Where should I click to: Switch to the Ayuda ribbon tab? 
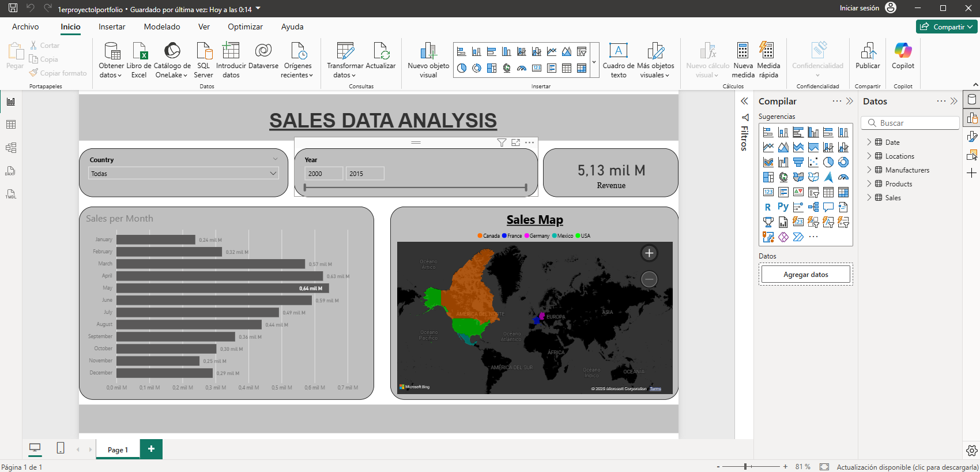(x=292, y=27)
